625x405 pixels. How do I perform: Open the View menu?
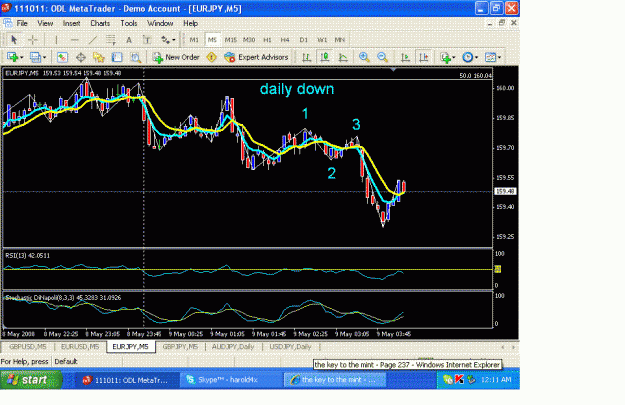click(x=45, y=23)
